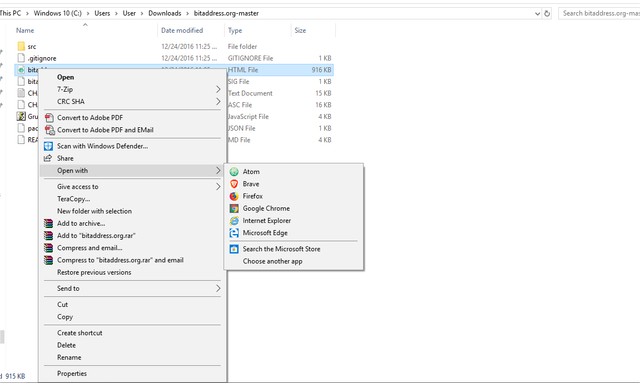Click the GITIGNORE File type cell
Image resolution: width=640 pixels, height=383 pixels.
pos(250,58)
